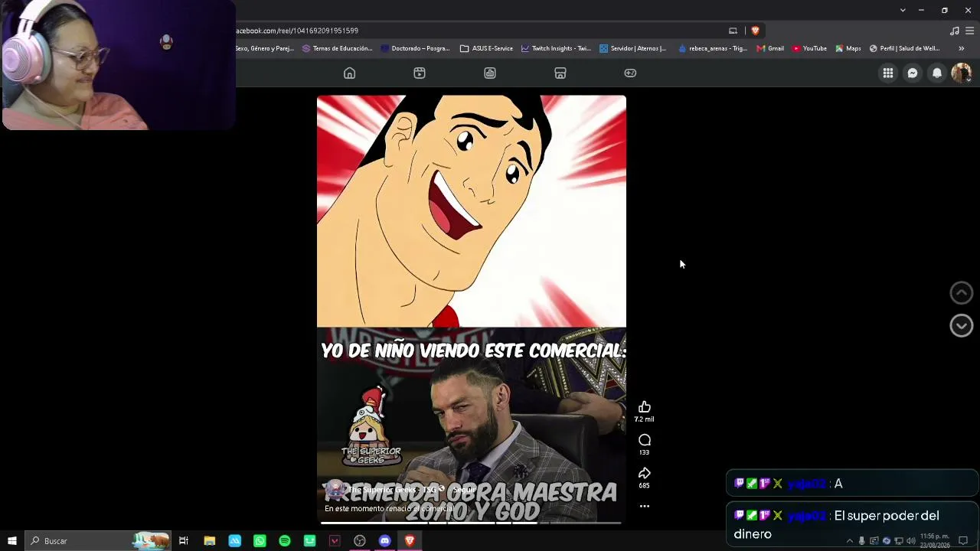This screenshot has width=980, height=551.
Task: Open File Explorer from the taskbar
Action: [x=209, y=541]
